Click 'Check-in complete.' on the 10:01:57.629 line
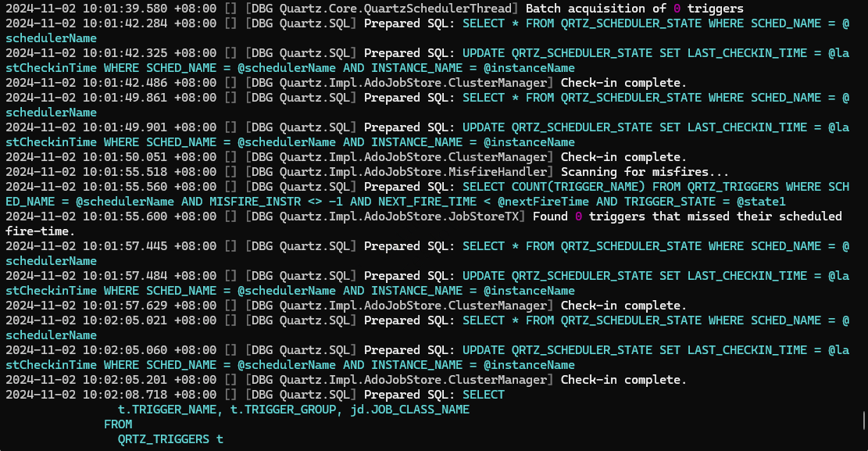 point(623,306)
